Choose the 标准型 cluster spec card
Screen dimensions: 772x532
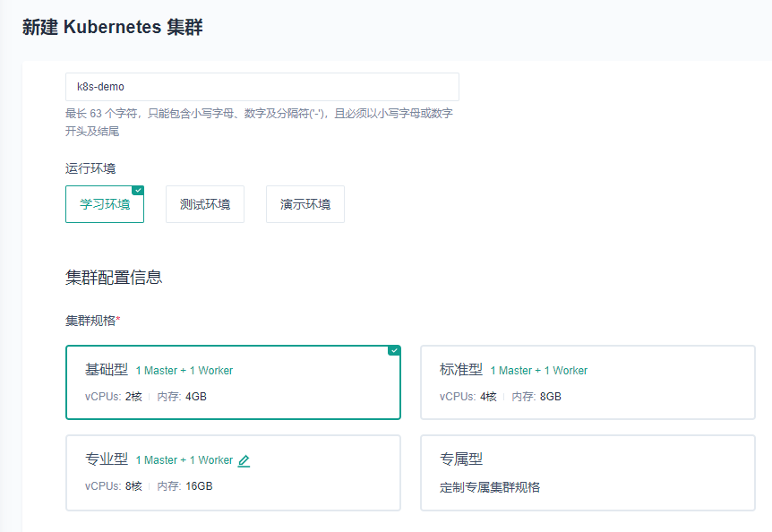588,382
